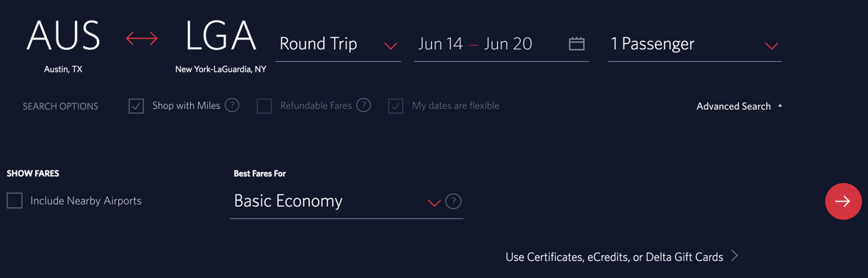Image resolution: width=868 pixels, height=278 pixels.
Task: Submit search with the red arrow button
Action: [843, 202]
